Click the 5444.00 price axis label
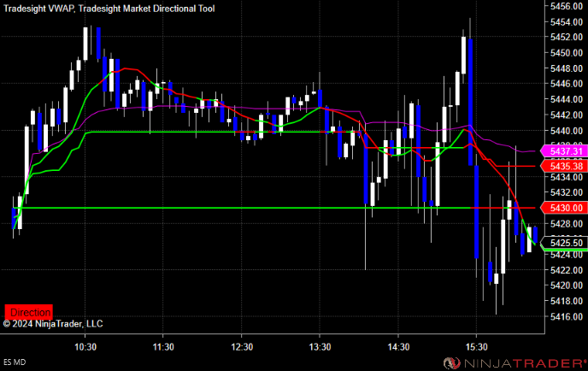 point(567,99)
